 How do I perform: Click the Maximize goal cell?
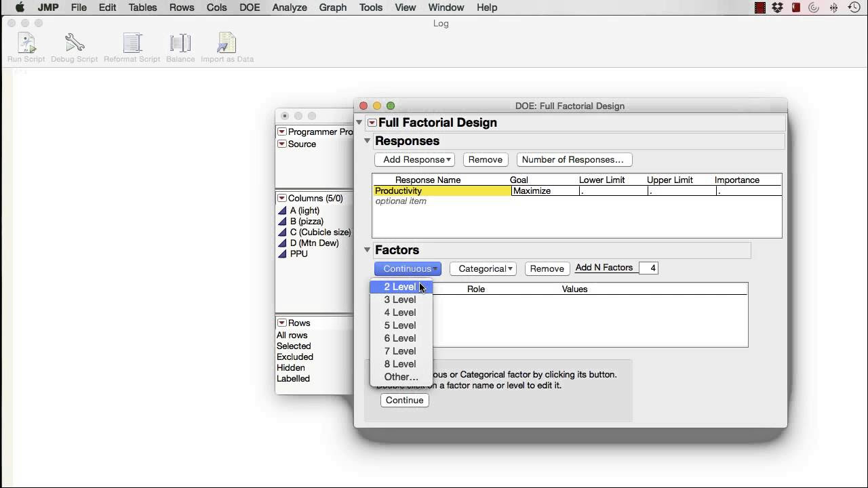click(545, 191)
